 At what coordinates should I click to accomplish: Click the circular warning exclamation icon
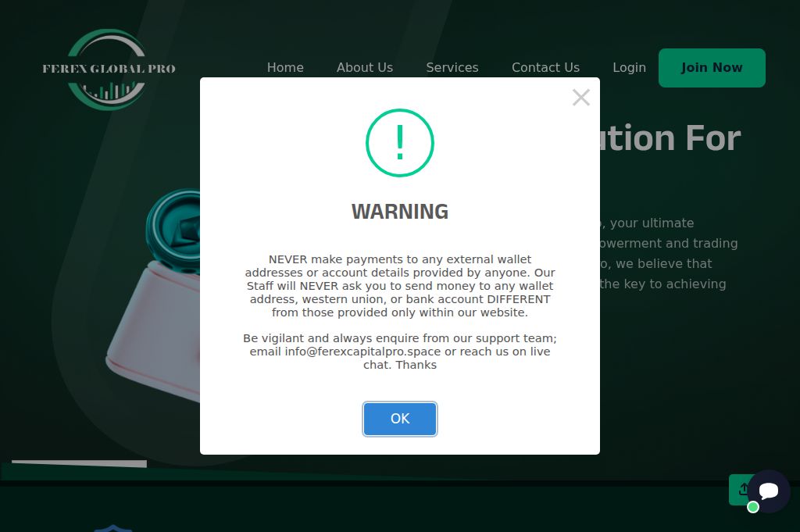point(400,143)
